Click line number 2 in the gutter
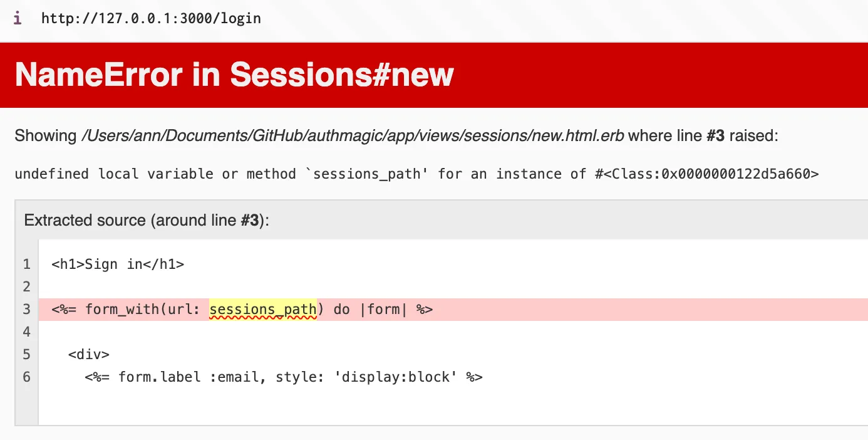This screenshot has width=868, height=440. [26, 287]
